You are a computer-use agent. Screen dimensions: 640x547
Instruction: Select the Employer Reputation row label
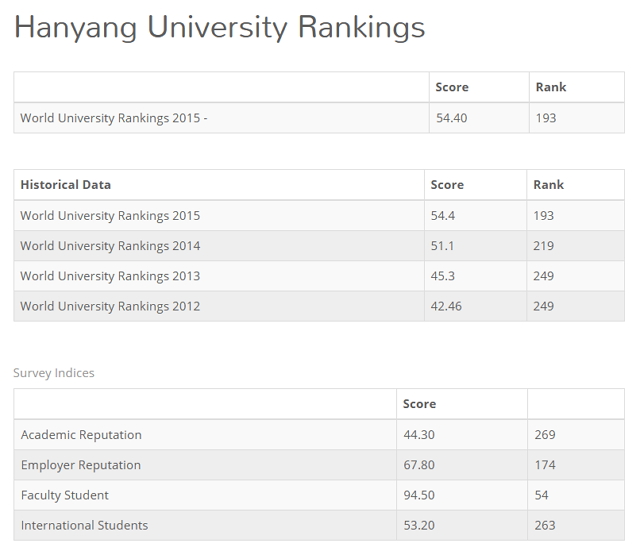81,465
